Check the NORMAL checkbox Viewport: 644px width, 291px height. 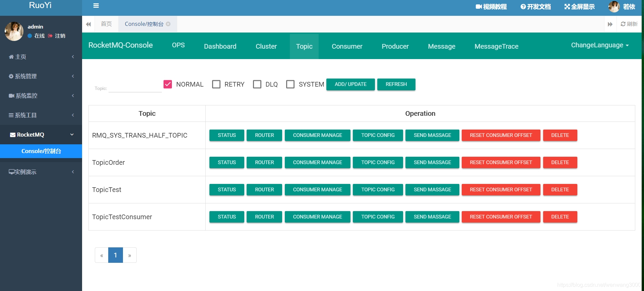168,84
